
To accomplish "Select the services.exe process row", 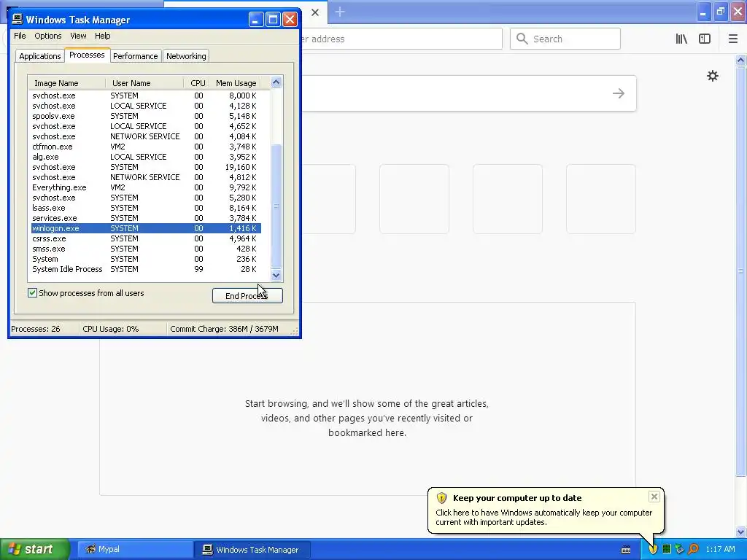I will point(146,218).
